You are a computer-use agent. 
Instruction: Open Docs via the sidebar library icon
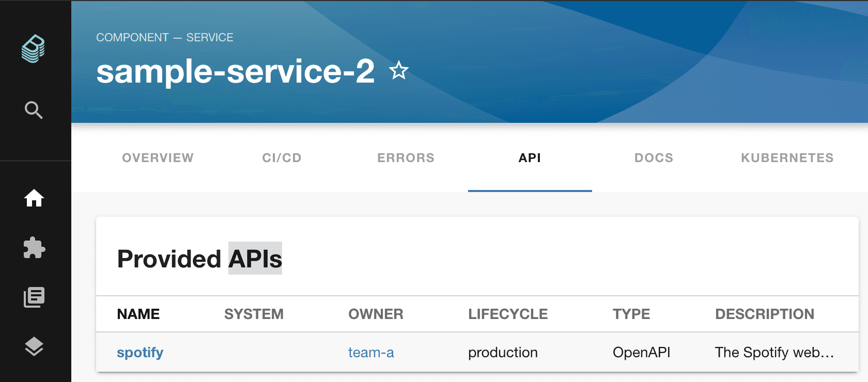click(x=34, y=297)
